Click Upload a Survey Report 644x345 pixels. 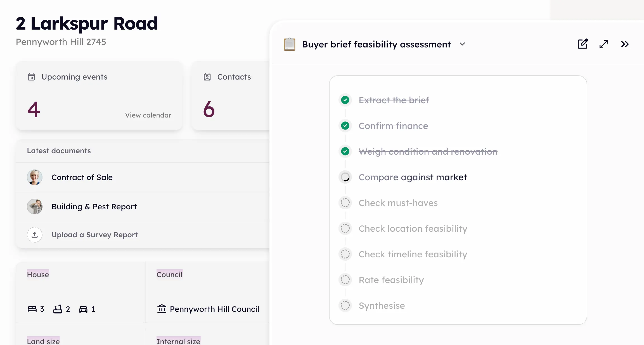pos(95,235)
